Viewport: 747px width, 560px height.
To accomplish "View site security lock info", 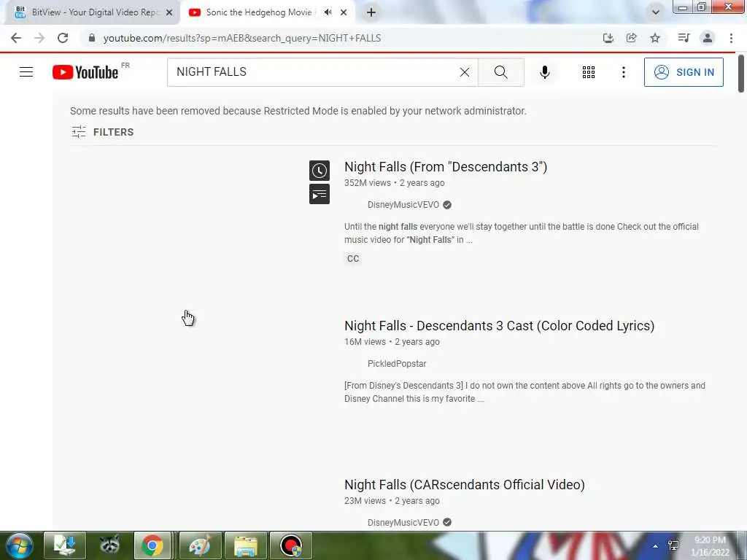I will [x=91, y=38].
